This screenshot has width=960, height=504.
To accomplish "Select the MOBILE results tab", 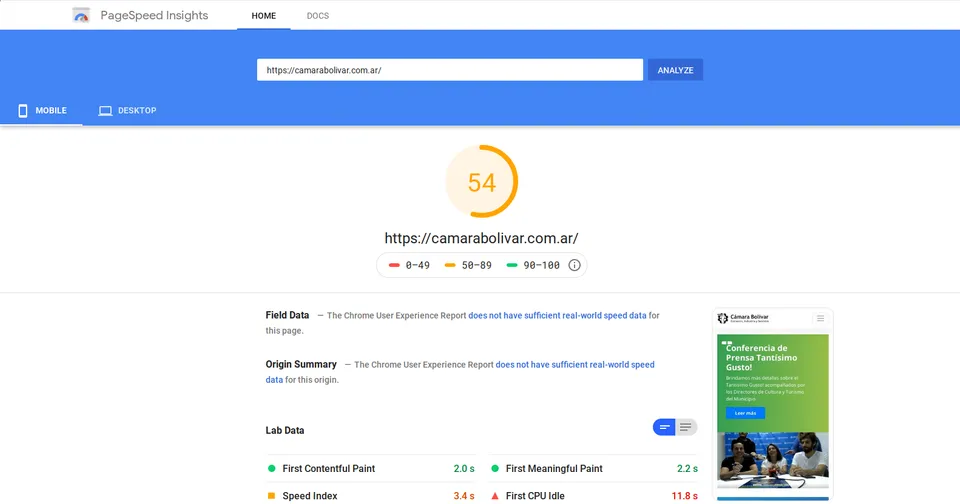I will (42, 111).
